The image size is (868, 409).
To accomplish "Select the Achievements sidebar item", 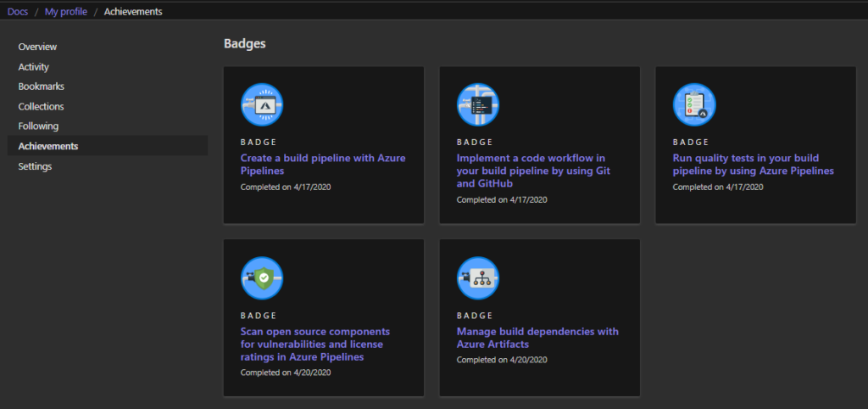I will (x=108, y=146).
